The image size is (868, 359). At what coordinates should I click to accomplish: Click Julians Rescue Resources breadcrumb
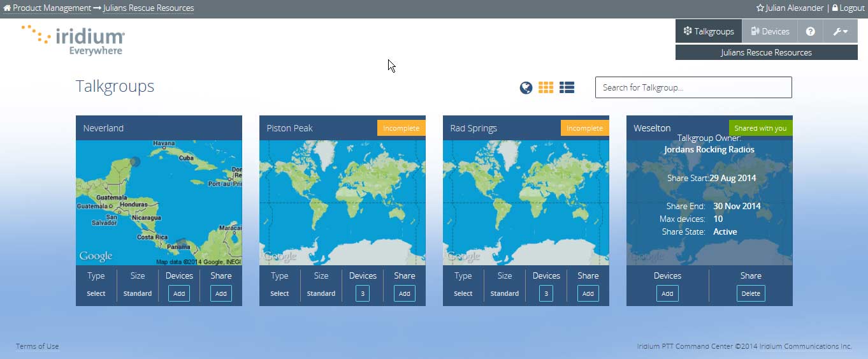point(148,8)
